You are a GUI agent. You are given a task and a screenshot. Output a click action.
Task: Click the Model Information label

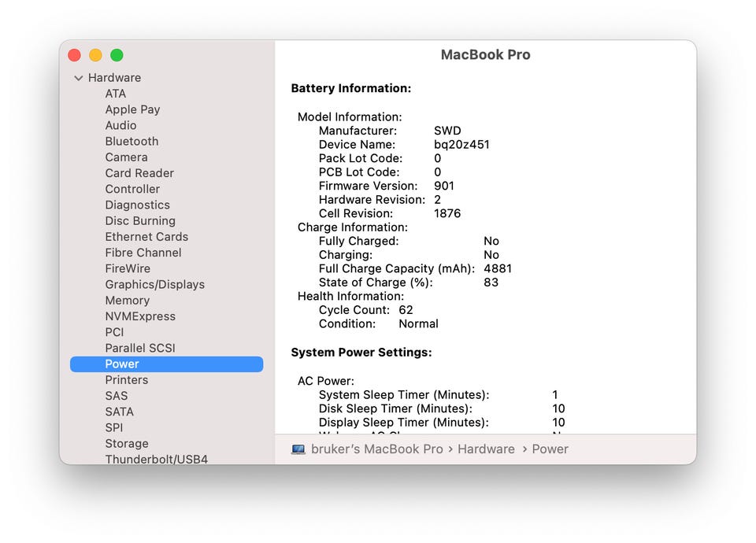(x=350, y=117)
